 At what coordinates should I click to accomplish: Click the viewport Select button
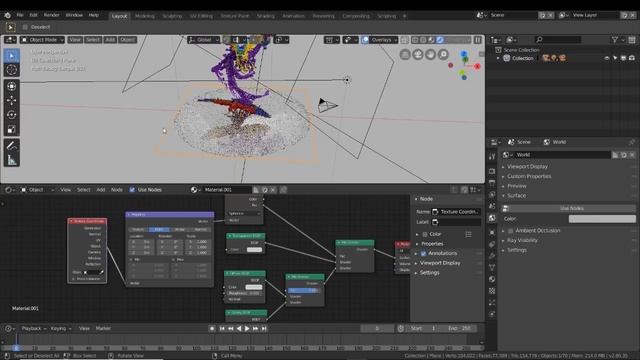(x=93, y=40)
